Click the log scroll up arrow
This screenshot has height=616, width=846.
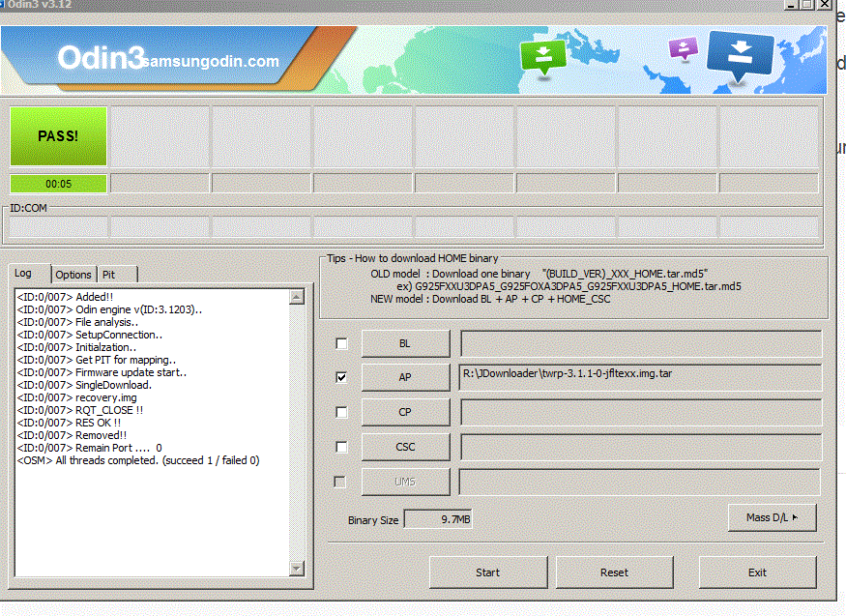[x=297, y=297]
